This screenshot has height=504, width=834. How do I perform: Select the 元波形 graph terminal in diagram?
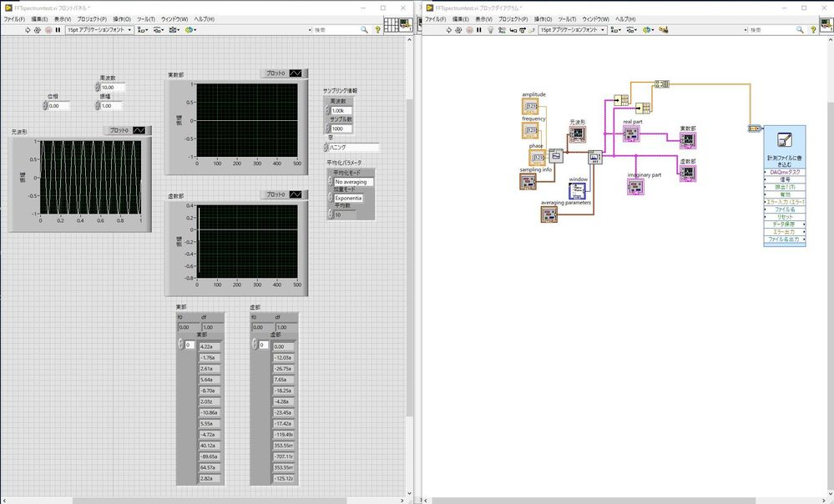[578, 134]
